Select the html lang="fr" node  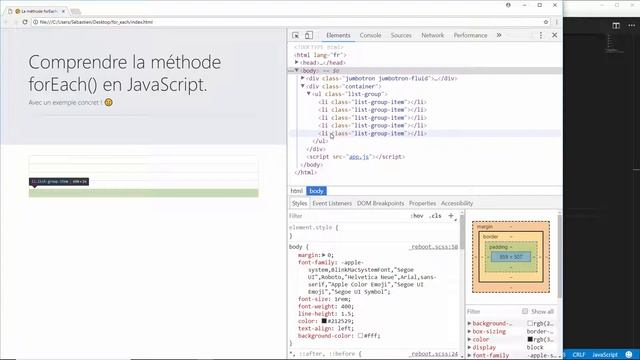pos(320,55)
